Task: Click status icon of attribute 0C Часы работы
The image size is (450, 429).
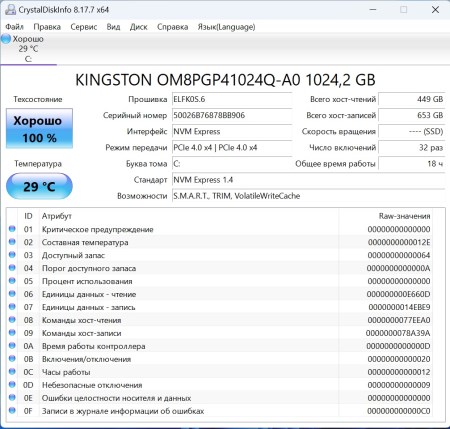Action: click(12, 371)
